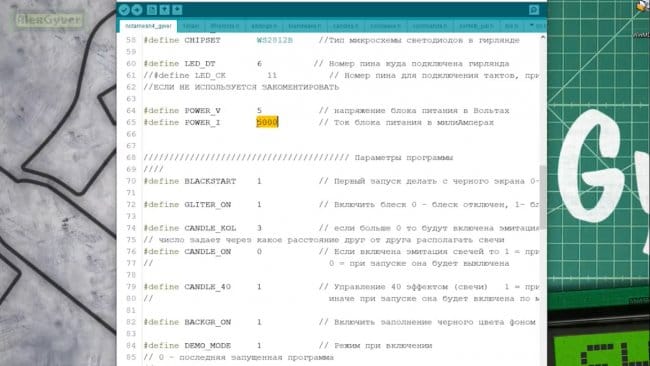Click the BACKGR_ON value 1

tap(259, 322)
